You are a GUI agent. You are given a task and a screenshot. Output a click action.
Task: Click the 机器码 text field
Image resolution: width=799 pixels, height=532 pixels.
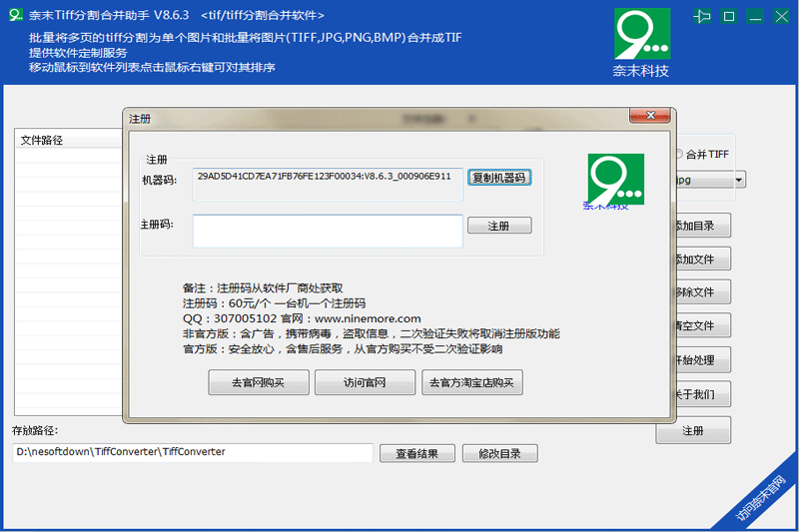tap(328, 185)
